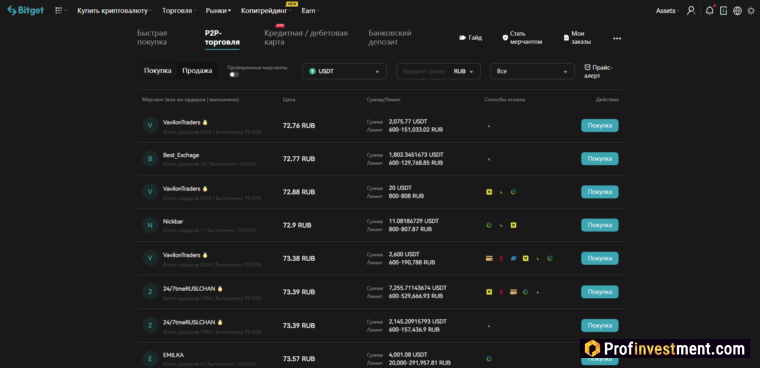760x368 pixels.
Task: Expand the Копитрейдинг menu
Action: tap(266, 11)
